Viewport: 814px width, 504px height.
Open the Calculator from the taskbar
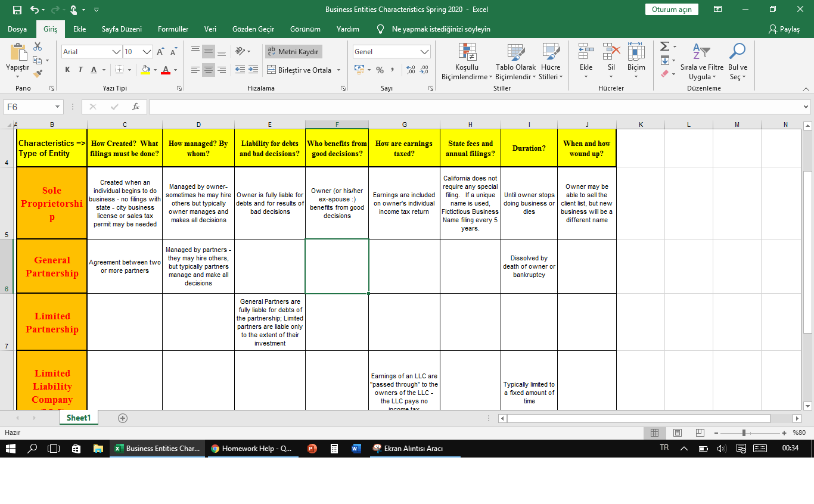coord(334,449)
